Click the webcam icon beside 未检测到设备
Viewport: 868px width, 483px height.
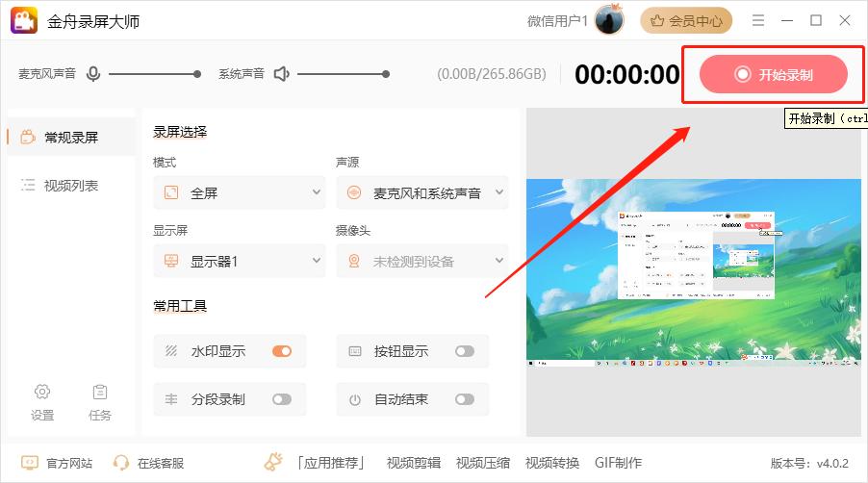(x=354, y=261)
